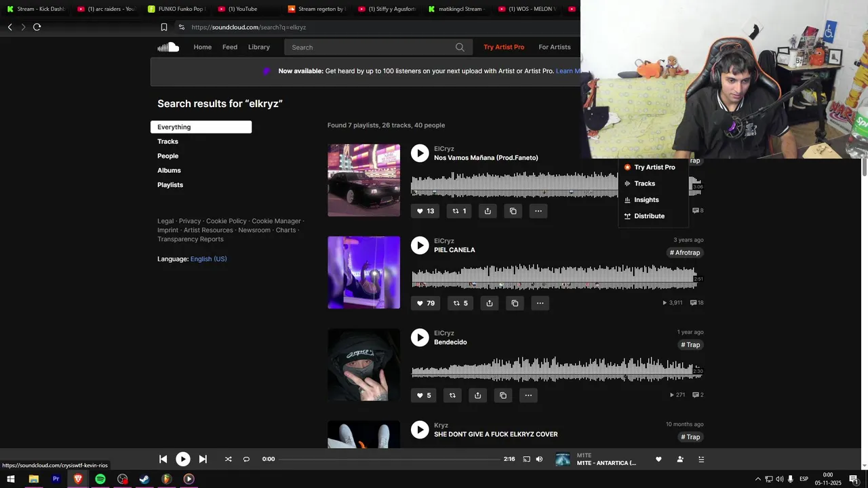This screenshot has width=868, height=488.
Task: Open more options for Nos Vamos Mañana
Action: pos(538,211)
